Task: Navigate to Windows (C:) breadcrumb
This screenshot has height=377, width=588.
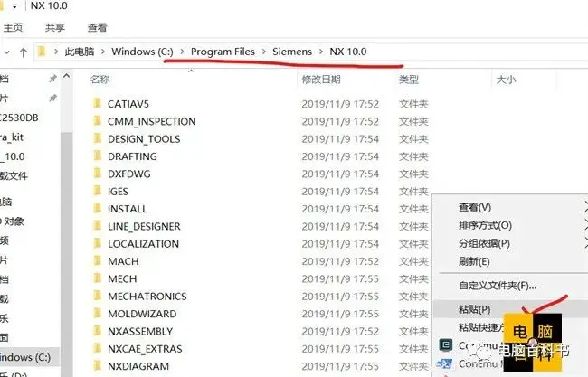Action: coord(143,52)
